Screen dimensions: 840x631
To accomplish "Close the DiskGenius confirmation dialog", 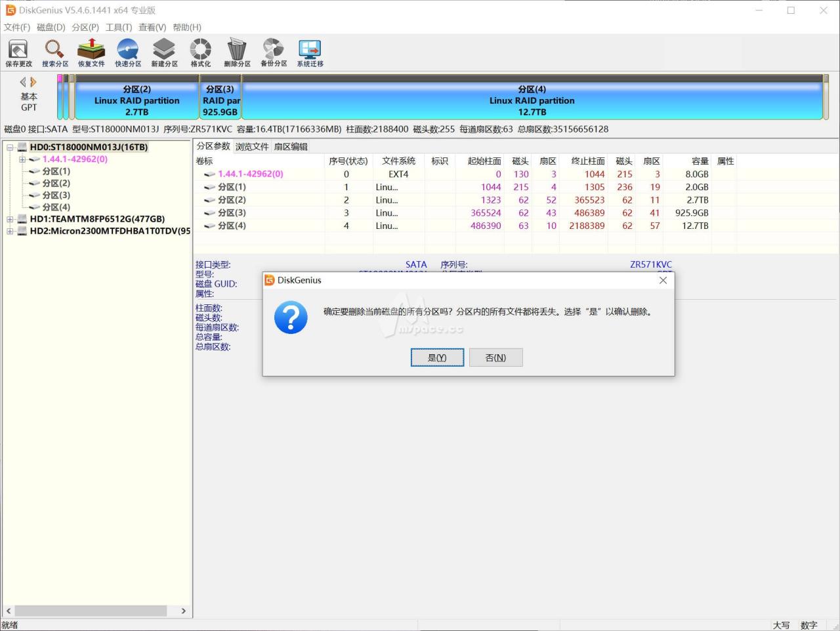I will pyautogui.click(x=663, y=280).
